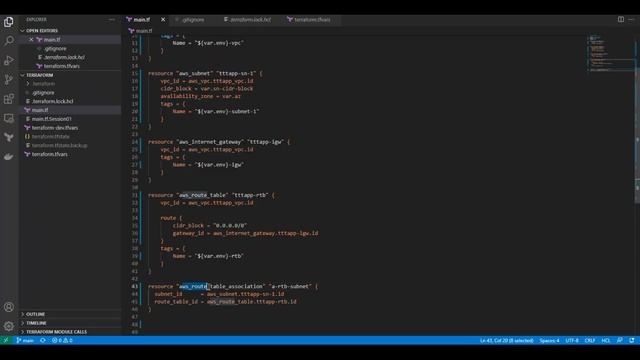This screenshot has height=360, width=640.
Task: Click the split editor icon
Action: (620, 20)
